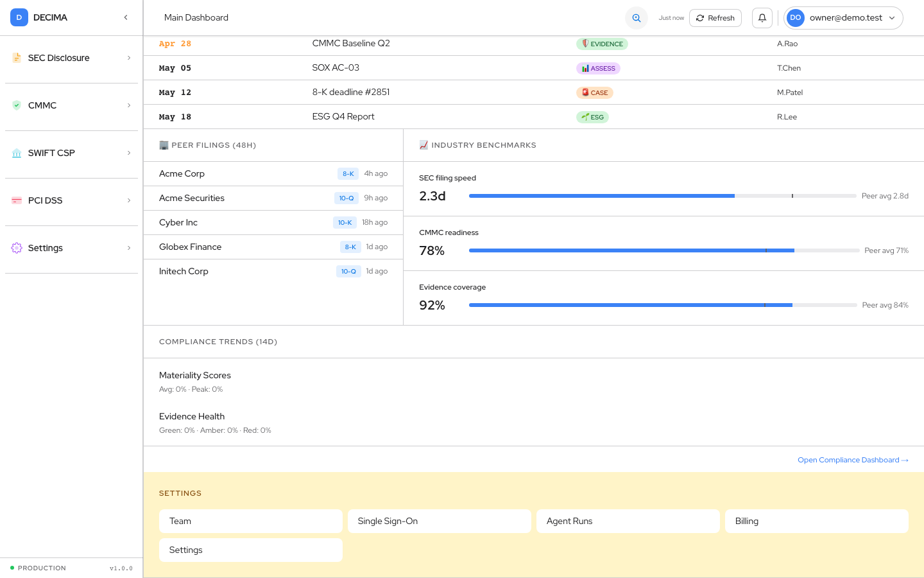Image resolution: width=924 pixels, height=578 pixels.
Task: Click the DECIMA logo icon
Action: point(19,17)
